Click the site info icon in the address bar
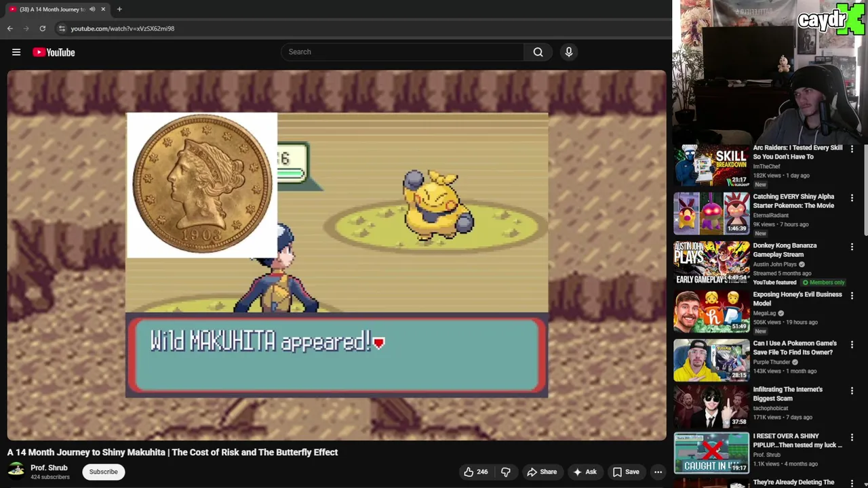This screenshot has width=868, height=488. point(62,28)
